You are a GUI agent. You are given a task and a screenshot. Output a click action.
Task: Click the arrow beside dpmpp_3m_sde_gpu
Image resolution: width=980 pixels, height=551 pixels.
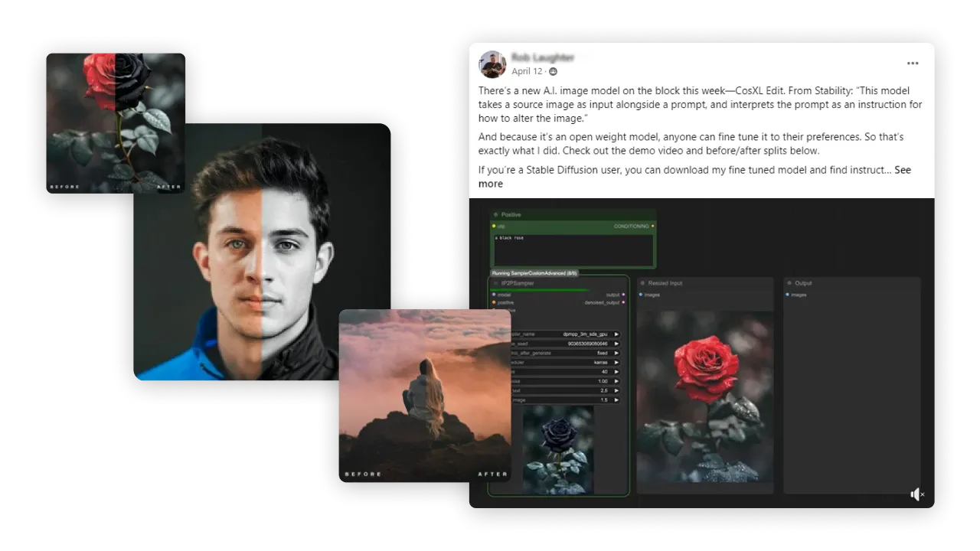click(x=616, y=334)
